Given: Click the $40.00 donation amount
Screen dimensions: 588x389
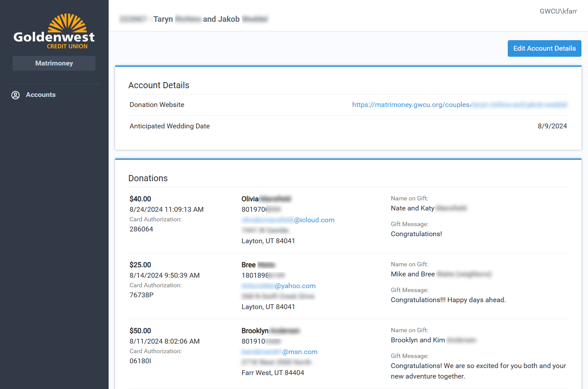Looking at the screenshot, I should pos(140,199).
